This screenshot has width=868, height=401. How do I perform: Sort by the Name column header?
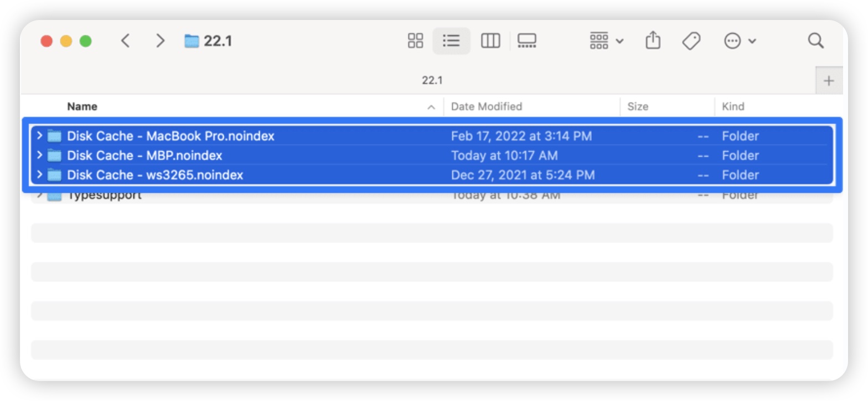82,106
